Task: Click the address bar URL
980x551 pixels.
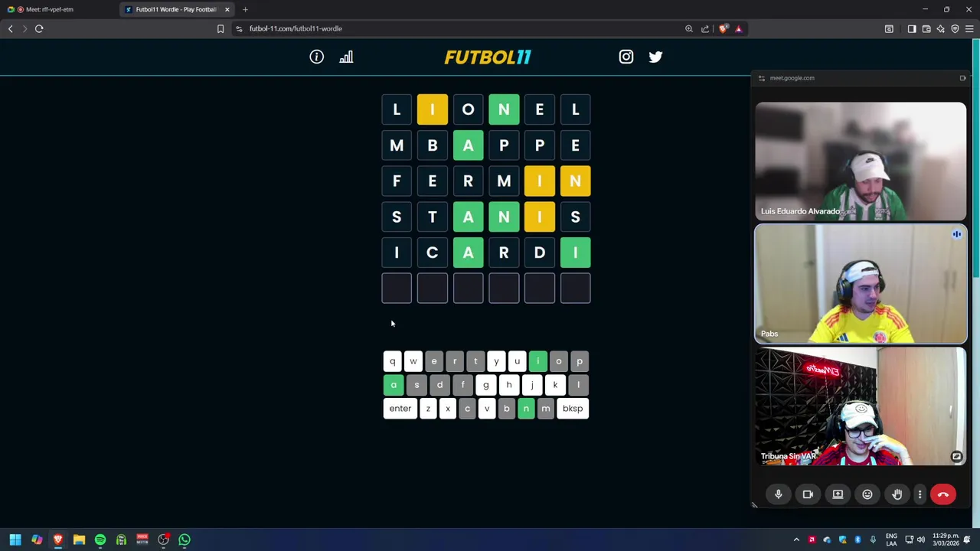Action: coord(296,28)
